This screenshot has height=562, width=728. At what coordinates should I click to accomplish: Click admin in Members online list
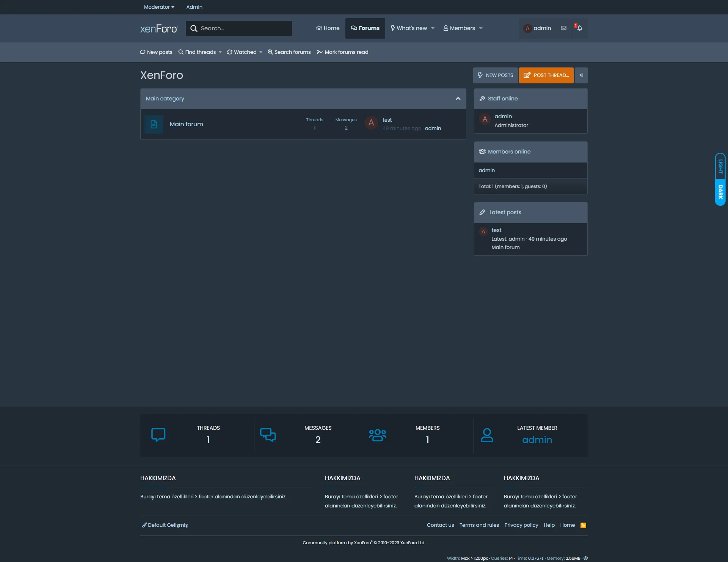tap(486, 170)
